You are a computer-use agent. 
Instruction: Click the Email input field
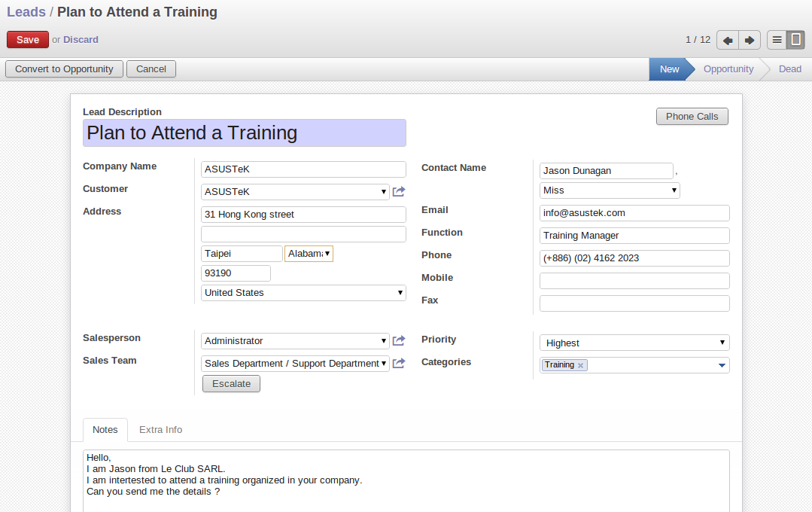pos(634,213)
